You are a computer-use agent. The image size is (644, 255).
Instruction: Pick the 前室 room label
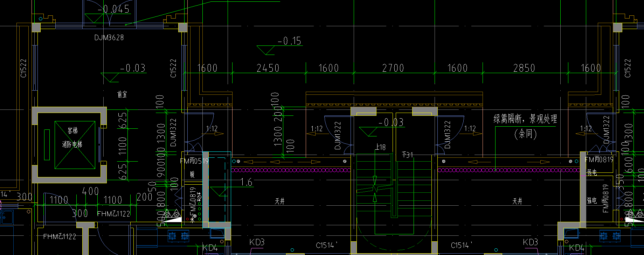tap(122, 94)
